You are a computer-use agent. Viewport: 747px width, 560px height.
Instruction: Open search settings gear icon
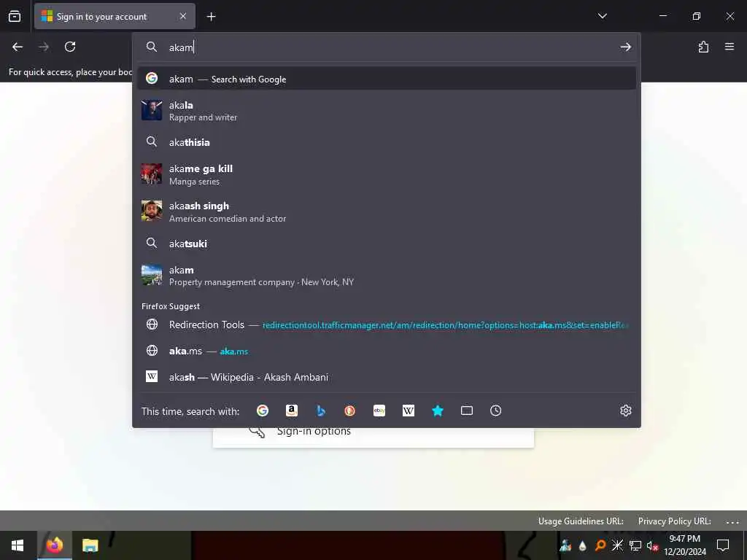[625, 411]
